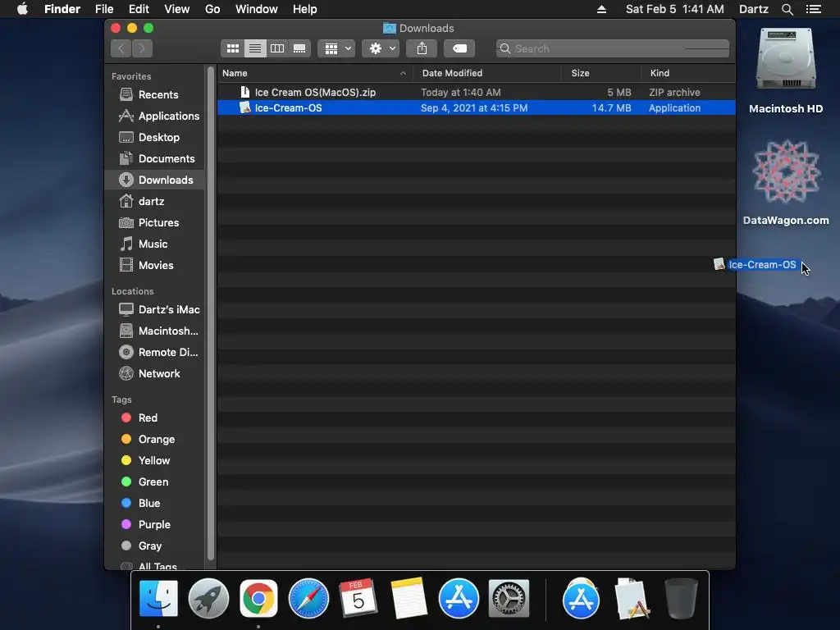The image size is (840, 630).
Task: Switch to icon view in toolbar
Action: (x=232, y=48)
